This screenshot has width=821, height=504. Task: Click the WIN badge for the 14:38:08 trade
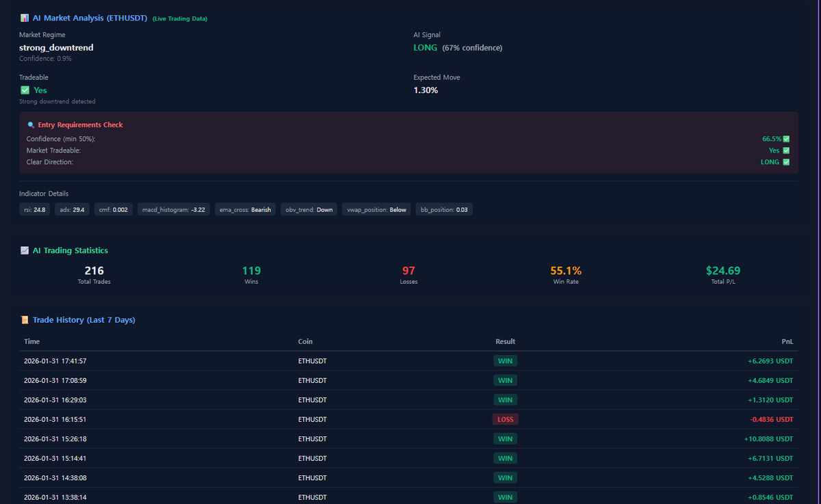pos(506,478)
